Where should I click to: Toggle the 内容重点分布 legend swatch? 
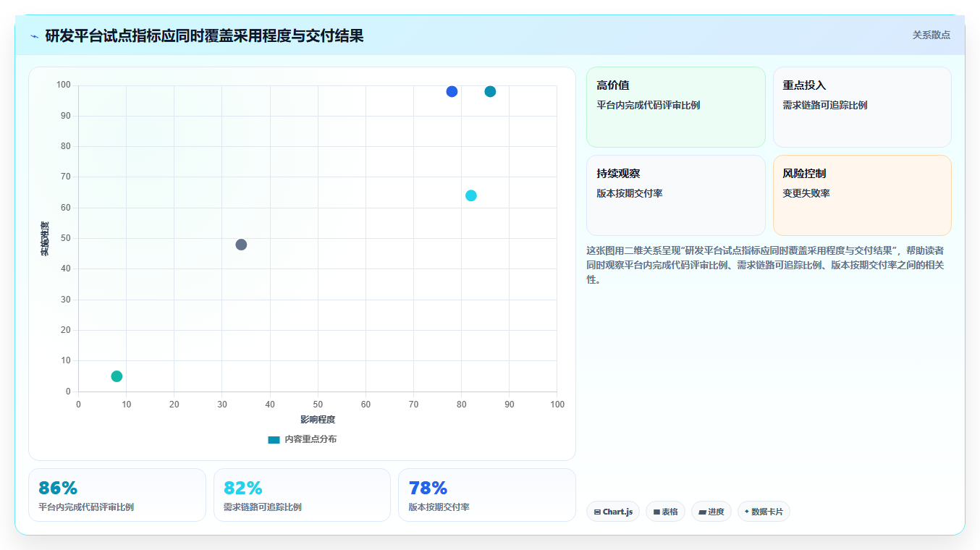tap(274, 439)
